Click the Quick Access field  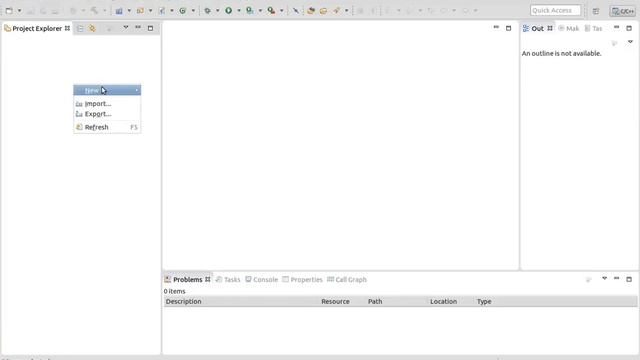[555, 10]
